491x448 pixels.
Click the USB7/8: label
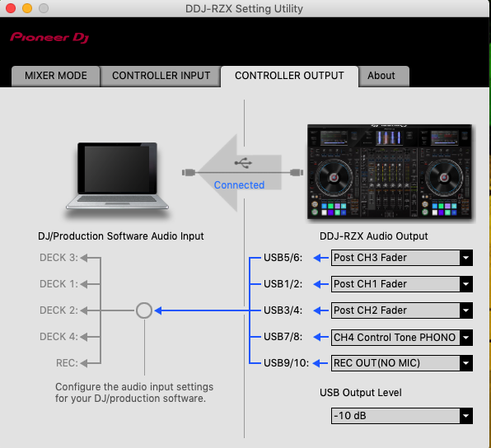(x=283, y=337)
